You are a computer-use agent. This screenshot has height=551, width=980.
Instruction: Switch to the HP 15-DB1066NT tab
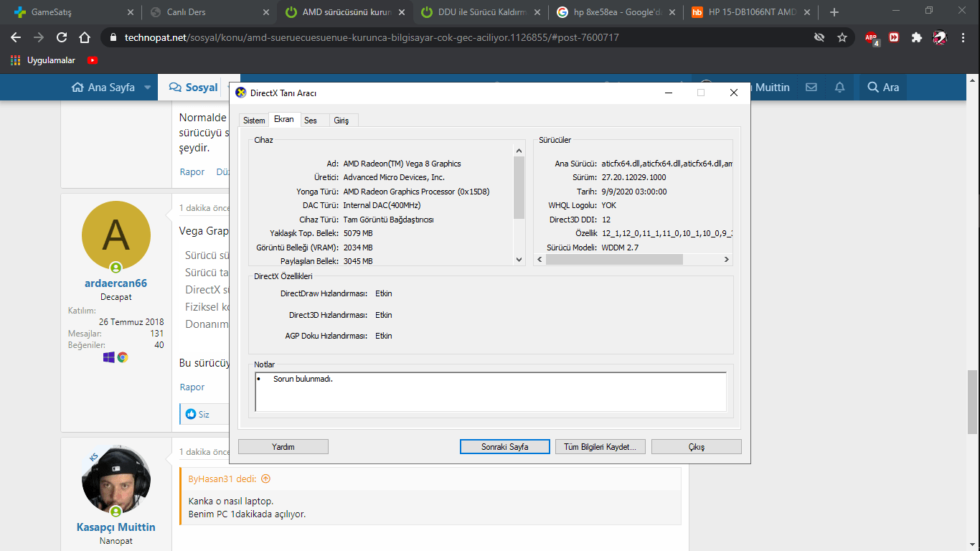coord(749,12)
